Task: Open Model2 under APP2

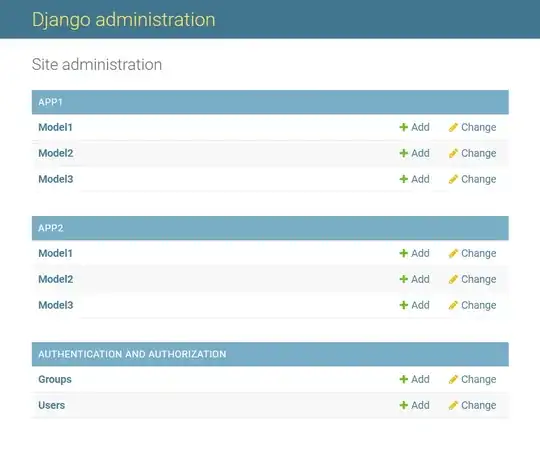Action: click(x=56, y=279)
